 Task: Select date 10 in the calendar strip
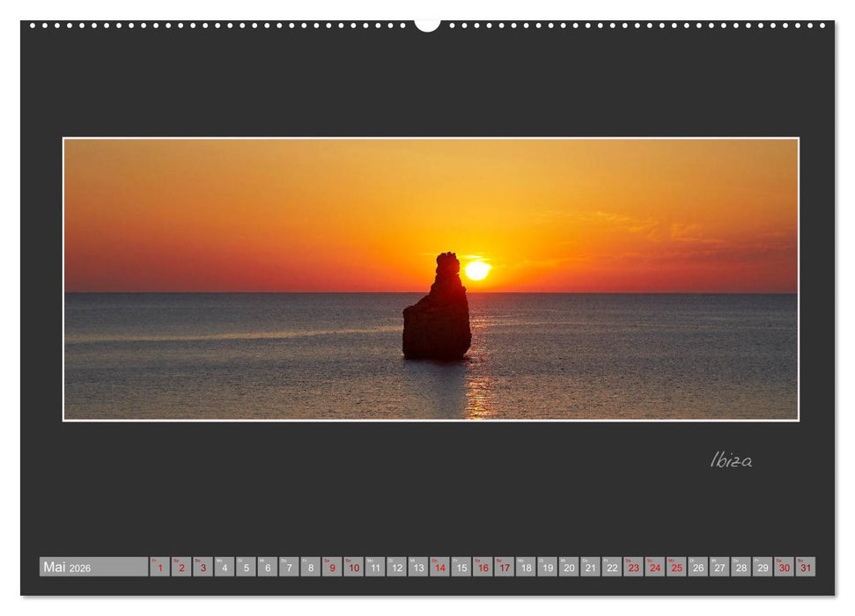pyautogui.click(x=354, y=569)
